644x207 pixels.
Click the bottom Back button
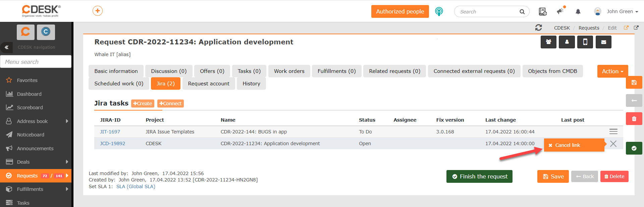(584, 176)
